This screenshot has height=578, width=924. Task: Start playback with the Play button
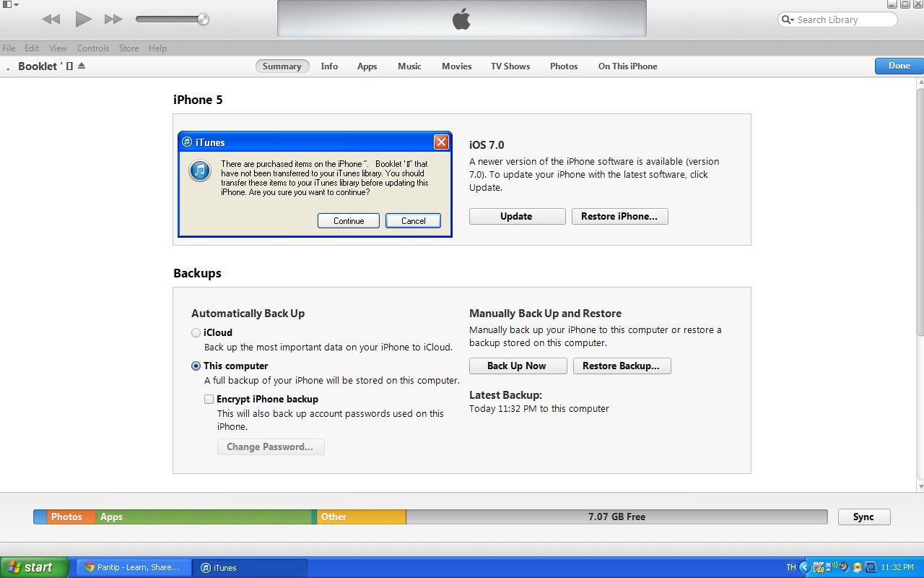(x=83, y=20)
